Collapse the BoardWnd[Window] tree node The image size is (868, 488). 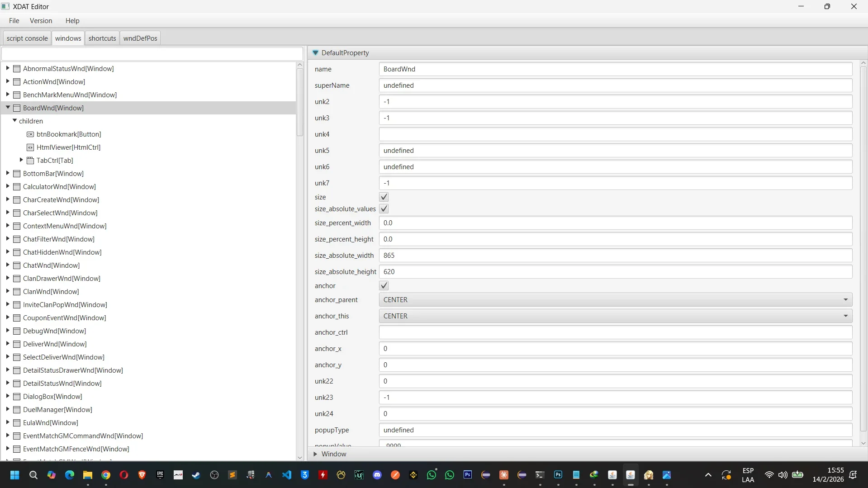click(8, 108)
